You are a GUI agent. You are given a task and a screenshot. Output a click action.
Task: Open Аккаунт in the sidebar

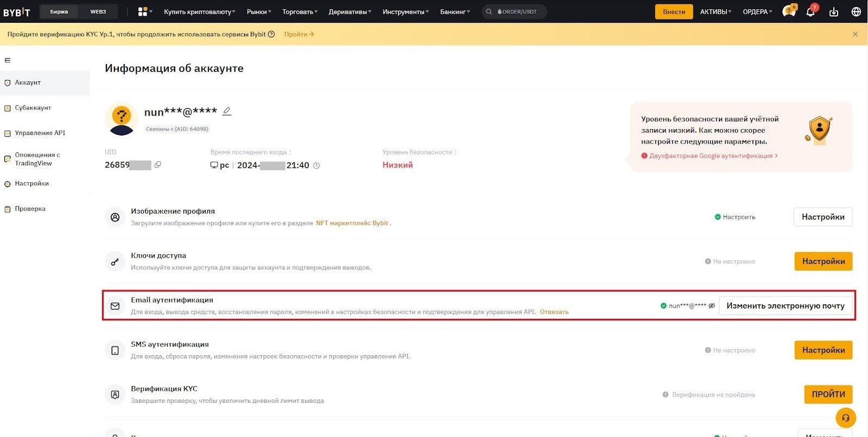click(x=44, y=82)
